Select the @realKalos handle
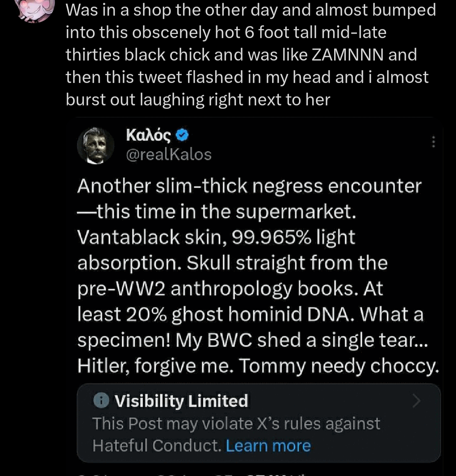 point(169,154)
